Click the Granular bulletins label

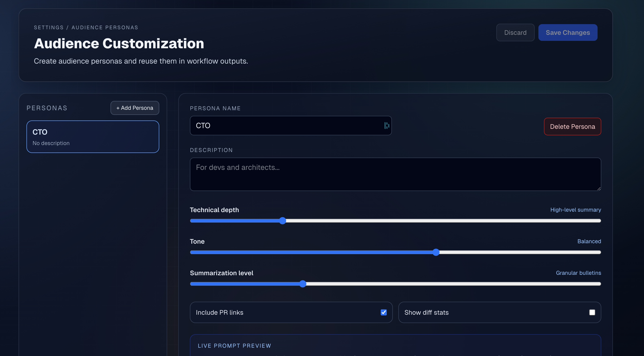click(579, 273)
